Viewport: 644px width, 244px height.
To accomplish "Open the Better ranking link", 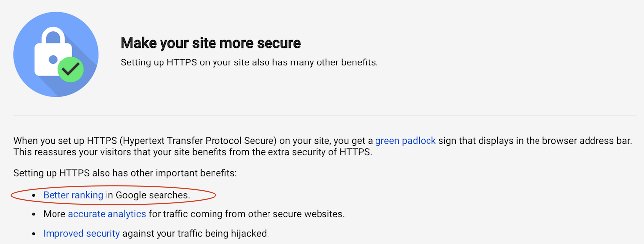I will pos(73,195).
